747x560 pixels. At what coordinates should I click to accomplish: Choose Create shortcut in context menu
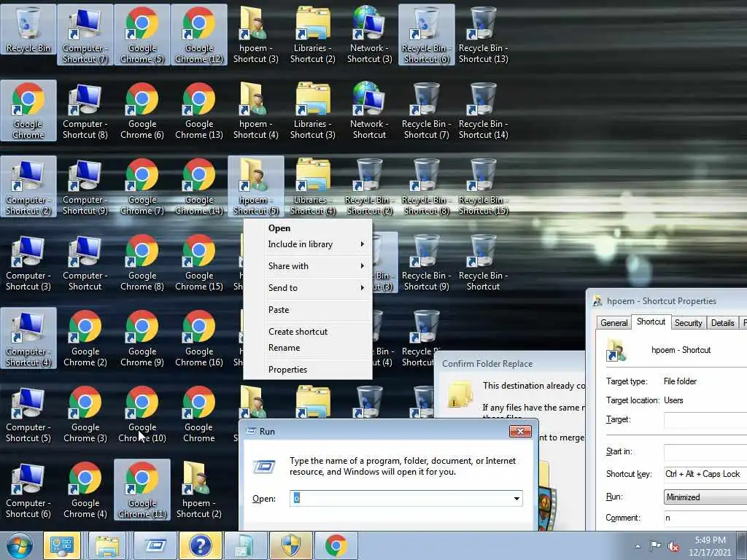308,332
